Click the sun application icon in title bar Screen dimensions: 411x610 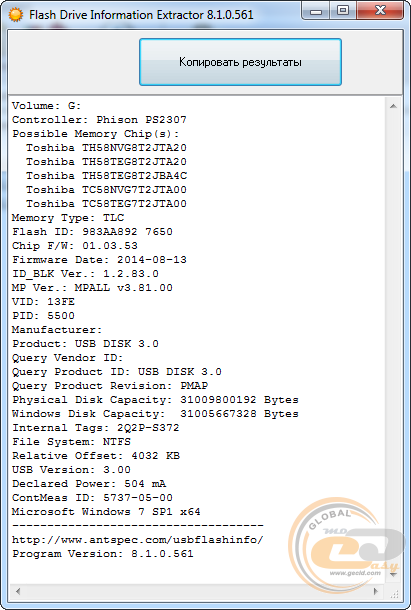[x=16, y=15]
